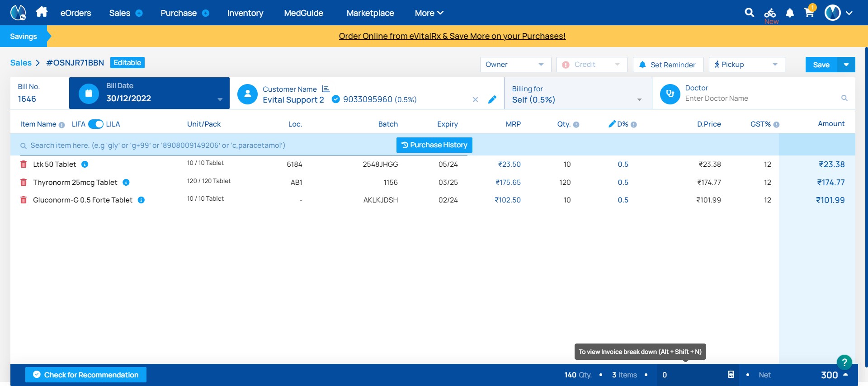Open notifications bell icon
This screenshot has height=386, width=868.
point(790,13)
